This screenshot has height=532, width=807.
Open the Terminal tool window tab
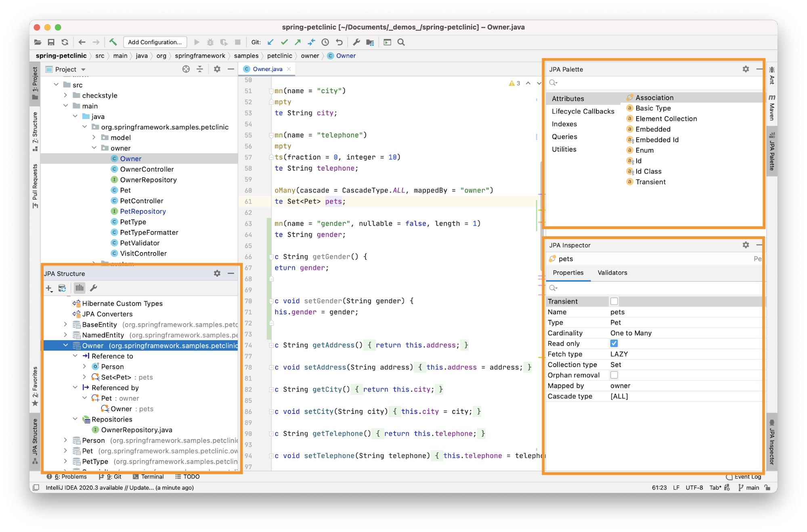pos(148,477)
